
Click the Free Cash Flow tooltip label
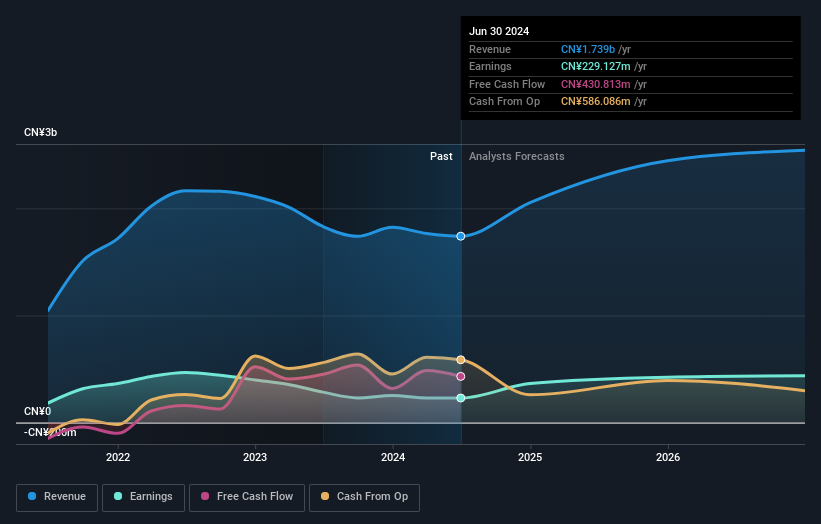click(x=507, y=84)
